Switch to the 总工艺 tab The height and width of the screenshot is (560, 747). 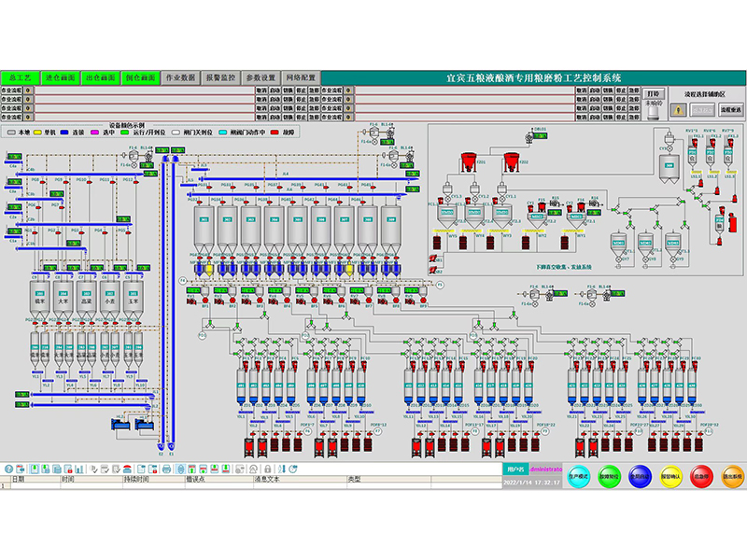(x=20, y=77)
